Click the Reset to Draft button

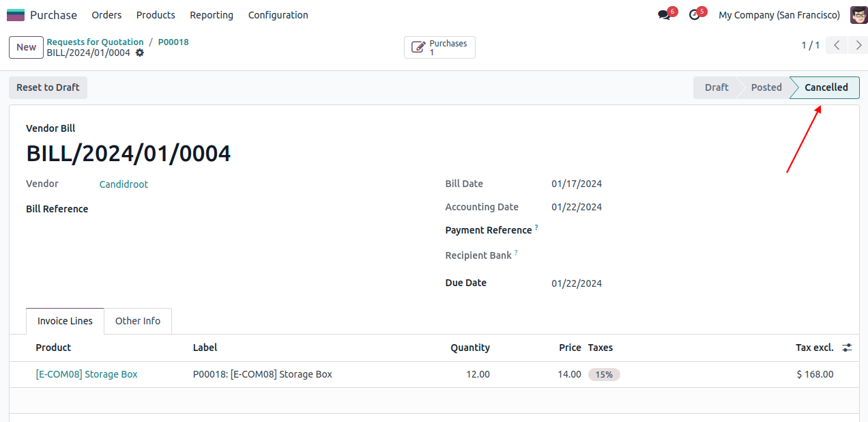pyautogui.click(x=48, y=87)
